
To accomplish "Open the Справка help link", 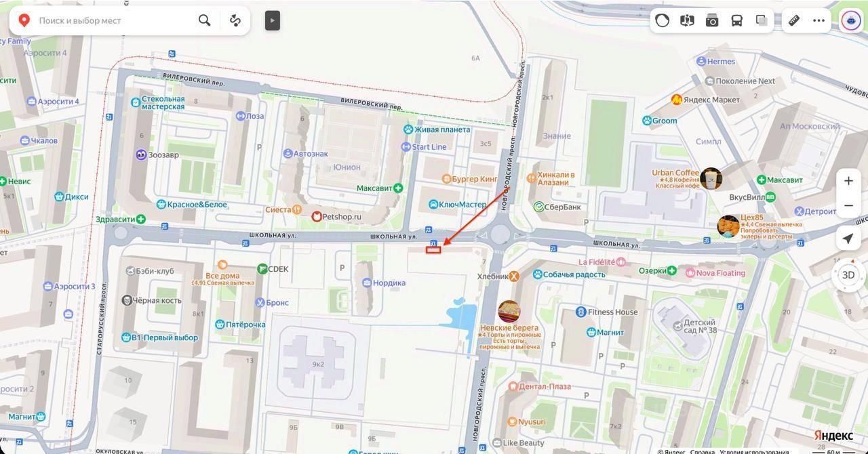I will coord(702,451).
